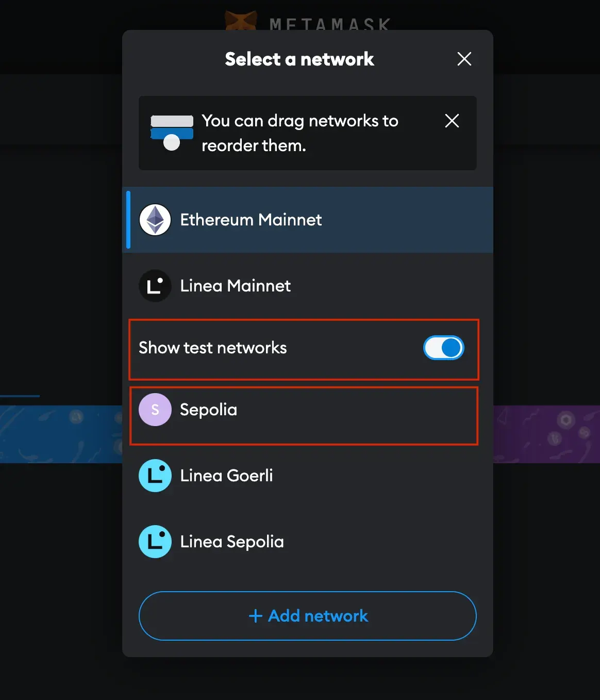Click the purple Sepolia S avatar
This screenshot has width=600, height=700.
tap(155, 410)
